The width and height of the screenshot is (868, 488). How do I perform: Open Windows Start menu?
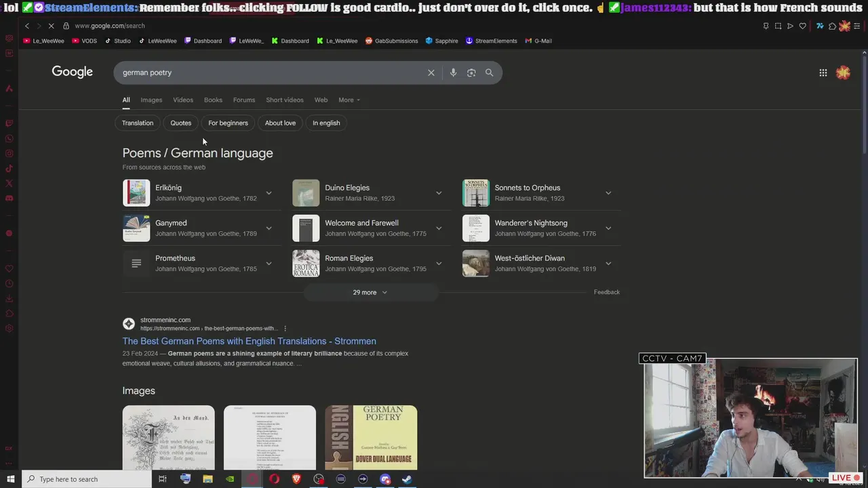pyautogui.click(x=10, y=479)
